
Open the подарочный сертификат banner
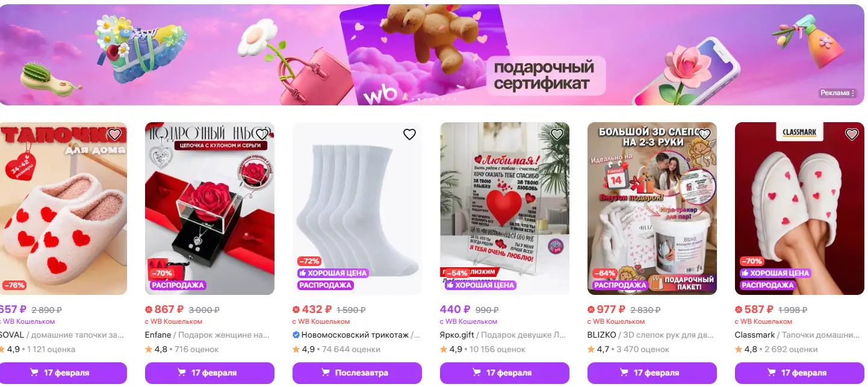coord(432,55)
